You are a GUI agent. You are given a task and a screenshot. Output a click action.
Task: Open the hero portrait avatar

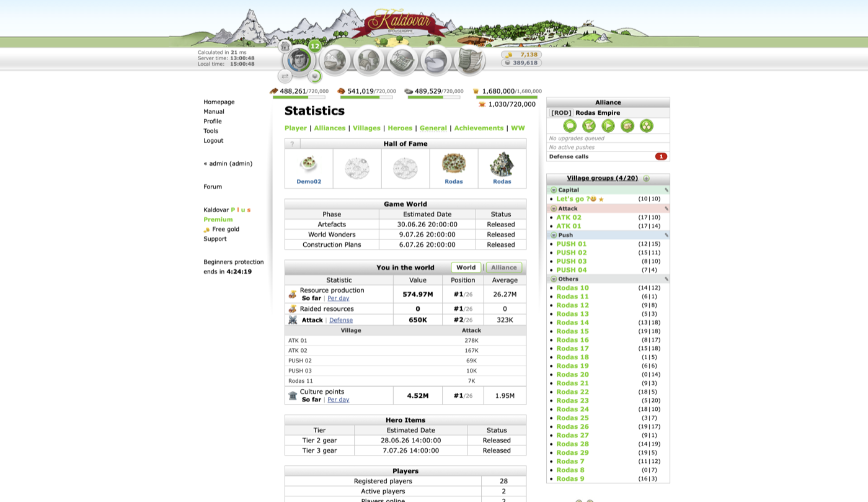pos(299,60)
